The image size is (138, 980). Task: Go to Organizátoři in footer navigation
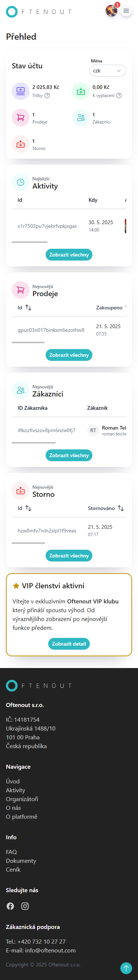point(22,799)
